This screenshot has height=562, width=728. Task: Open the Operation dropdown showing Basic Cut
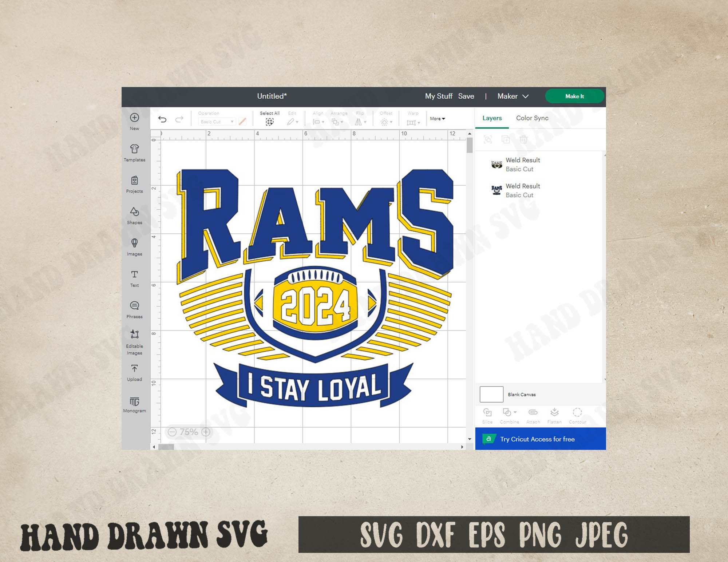(216, 122)
